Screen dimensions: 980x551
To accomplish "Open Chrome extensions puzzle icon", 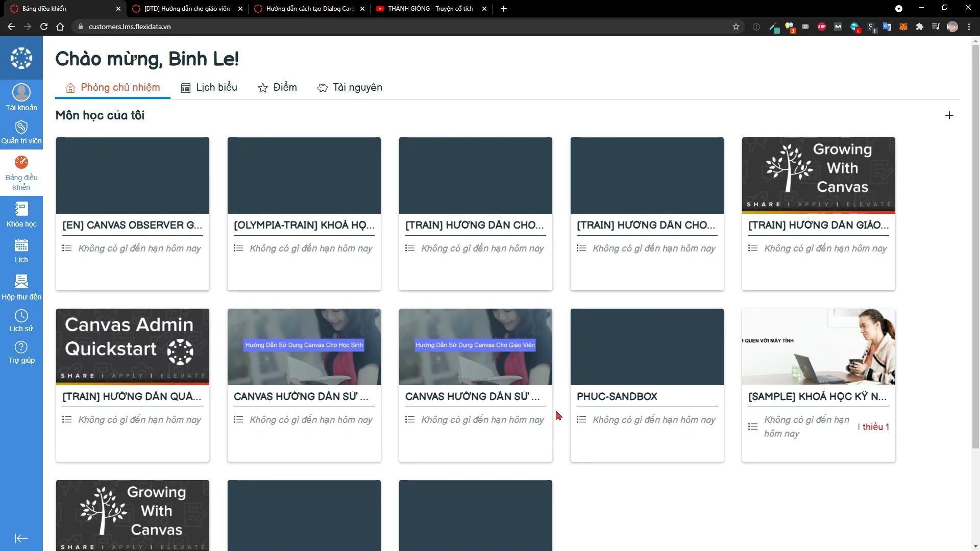I will click(919, 27).
